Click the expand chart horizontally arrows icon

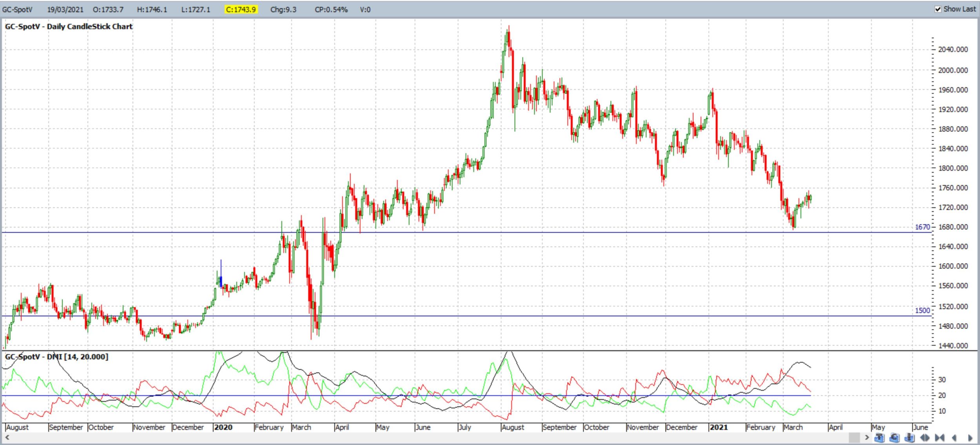pyautogui.click(x=925, y=438)
